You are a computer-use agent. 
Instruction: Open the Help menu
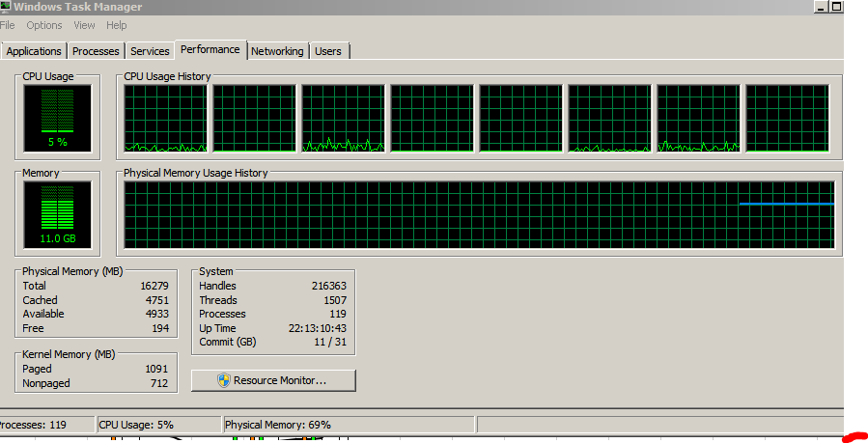[116, 25]
